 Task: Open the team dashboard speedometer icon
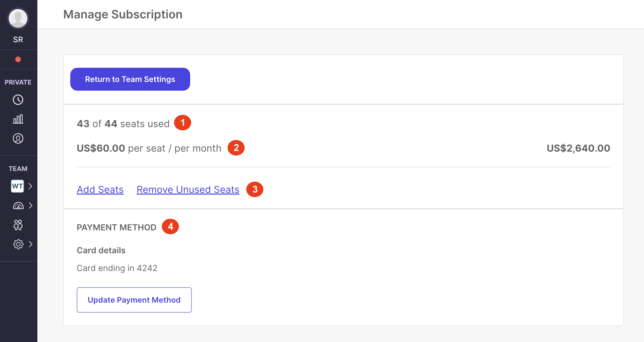tap(18, 206)
